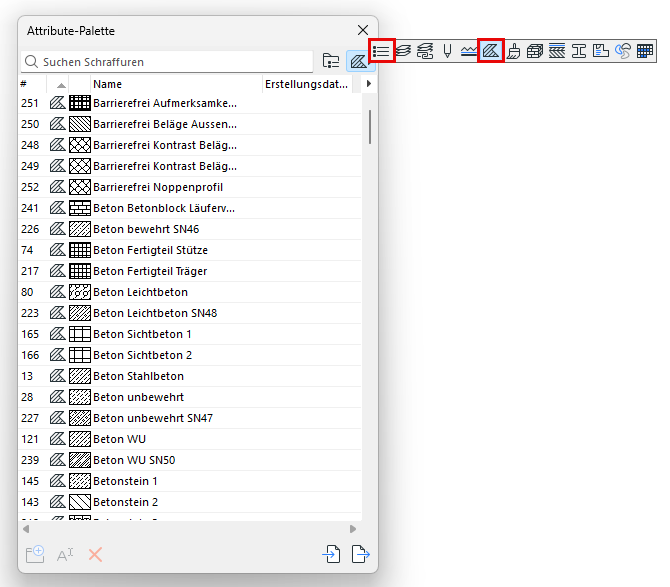This screenshot has height=587, width=670.
Task: Select Beton Fertigteil Träger fill
Action: click(190, 271)
